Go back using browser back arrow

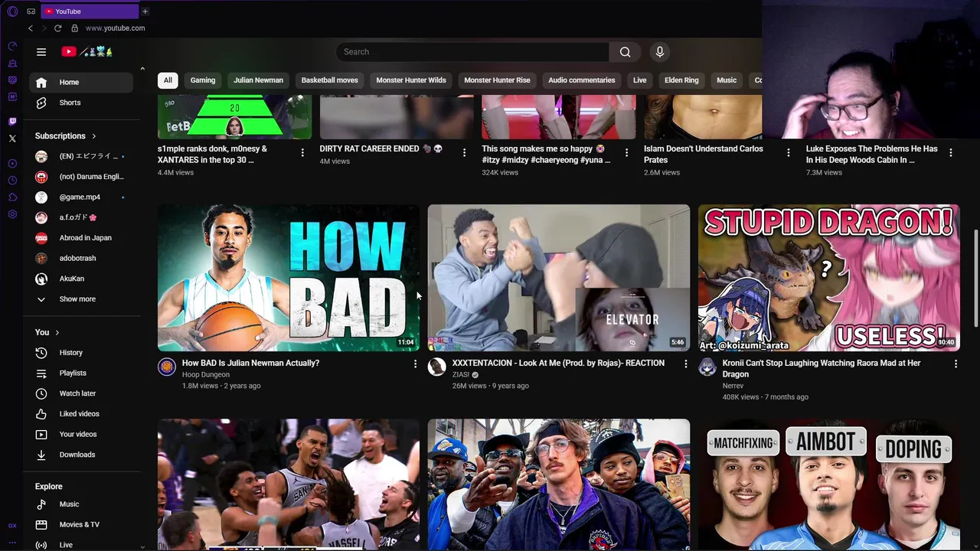click(x=31, y=28)
